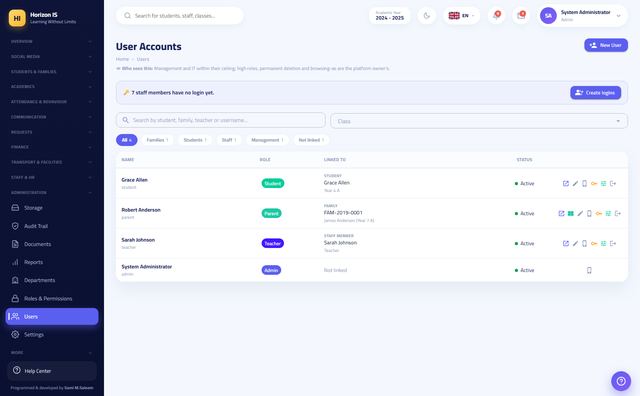Click the phone icon in Robert Anderson's row
Screen dimensions: 640x396
click(x=589, y=214)
